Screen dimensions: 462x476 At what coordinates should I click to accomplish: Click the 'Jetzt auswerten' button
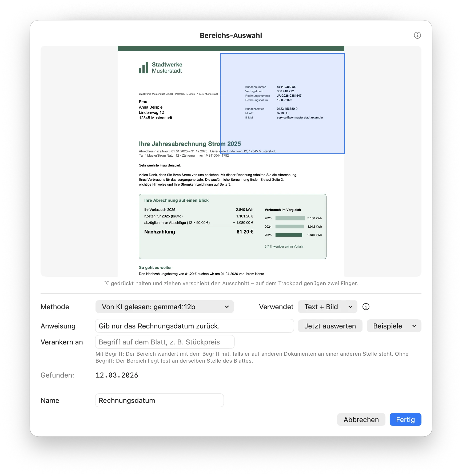pos(330,326)
